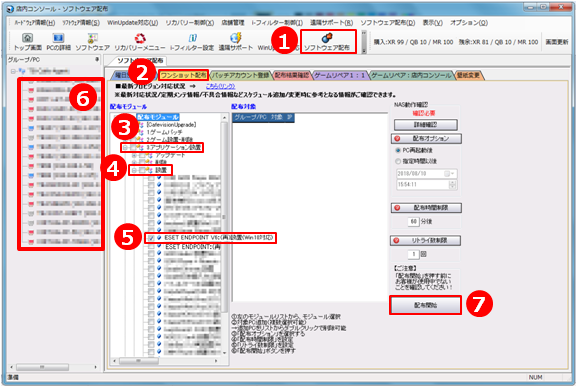The image size is (577, 387).
Task: Switch to the 壁紙変更 tab
Action: coord(468,75)
